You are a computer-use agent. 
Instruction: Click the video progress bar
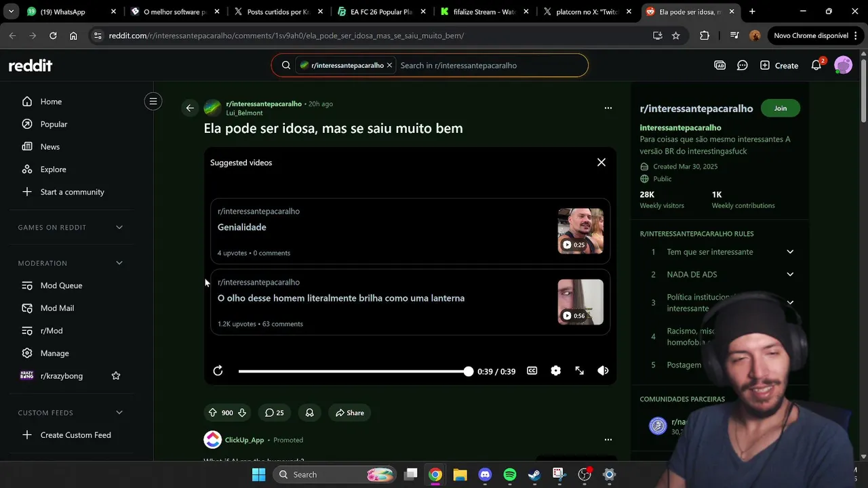point(353,371)
